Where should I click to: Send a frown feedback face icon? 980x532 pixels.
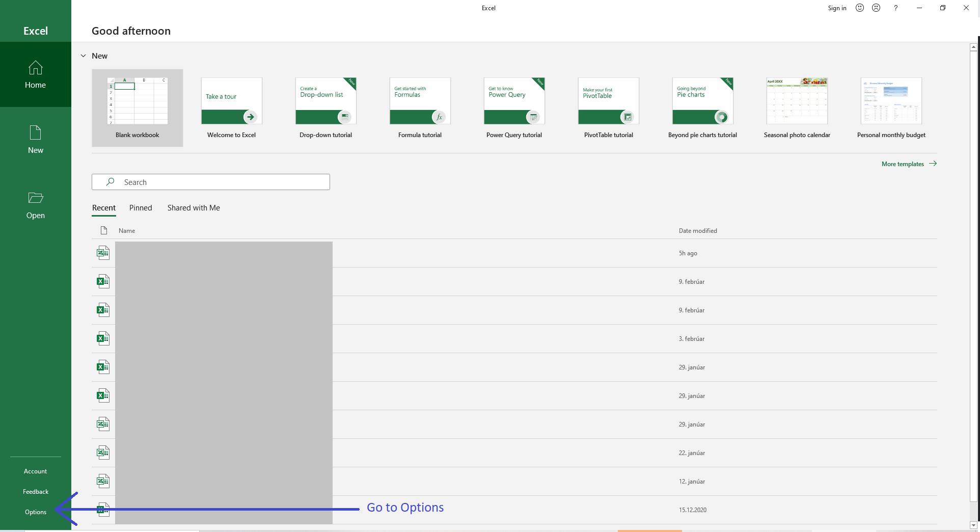[x=876, y=8]
